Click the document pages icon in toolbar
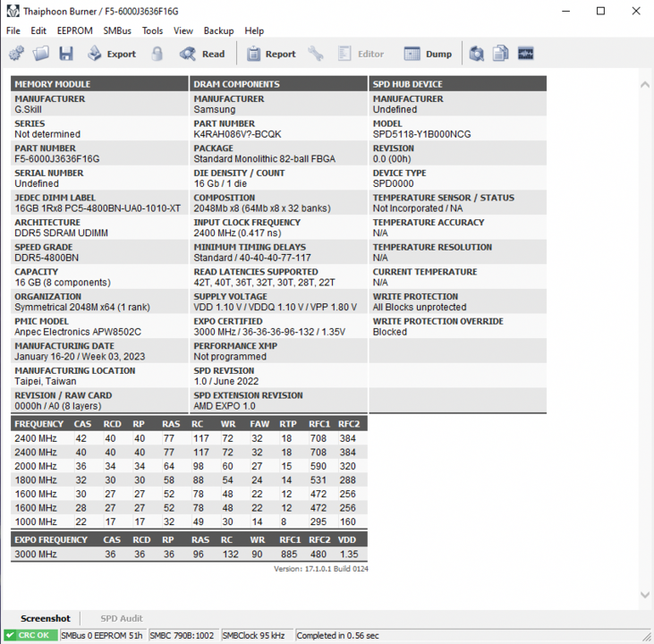The width and height of the screenshot is (654, 644). [501, 54]
